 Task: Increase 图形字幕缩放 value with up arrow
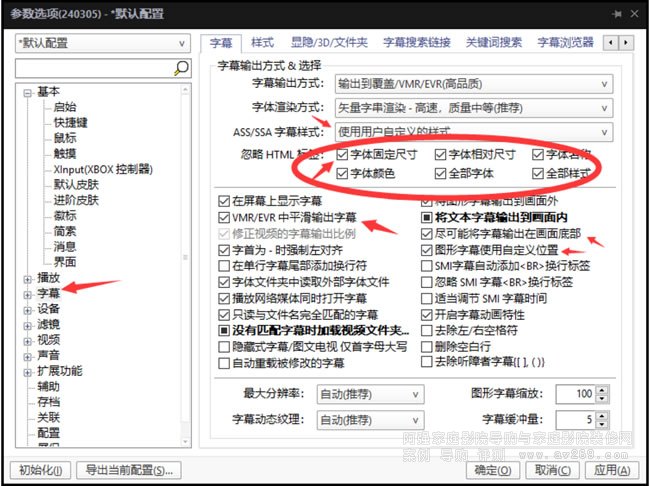603,389
